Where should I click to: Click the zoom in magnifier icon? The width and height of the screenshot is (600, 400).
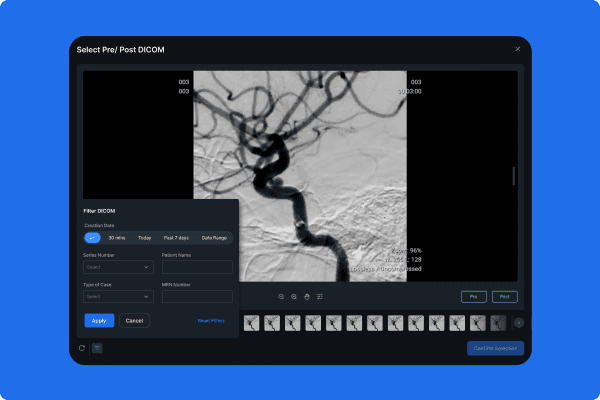coord(294,297)
